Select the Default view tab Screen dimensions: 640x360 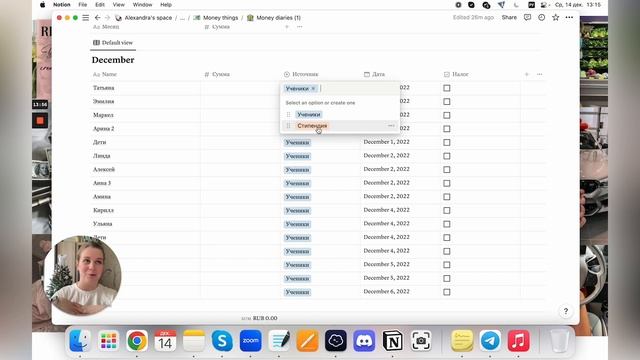click(x=113, y=42)
